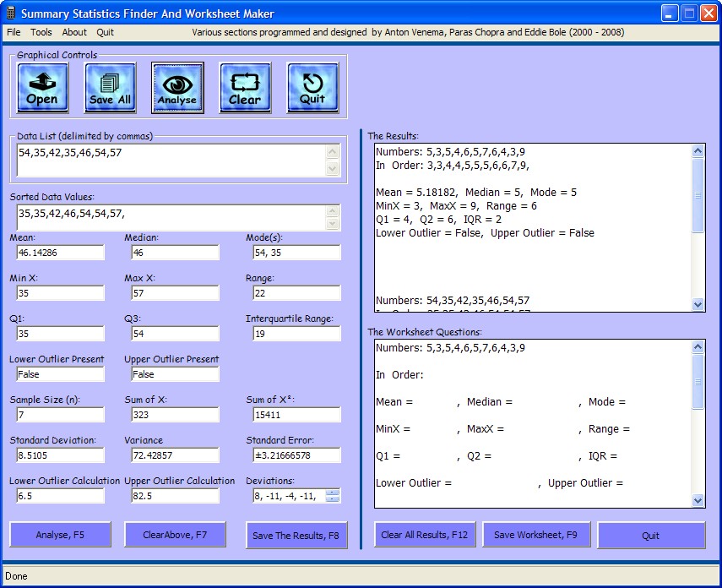Click into the Data List input field
This screenshot has width=722, height=588.
169,160
